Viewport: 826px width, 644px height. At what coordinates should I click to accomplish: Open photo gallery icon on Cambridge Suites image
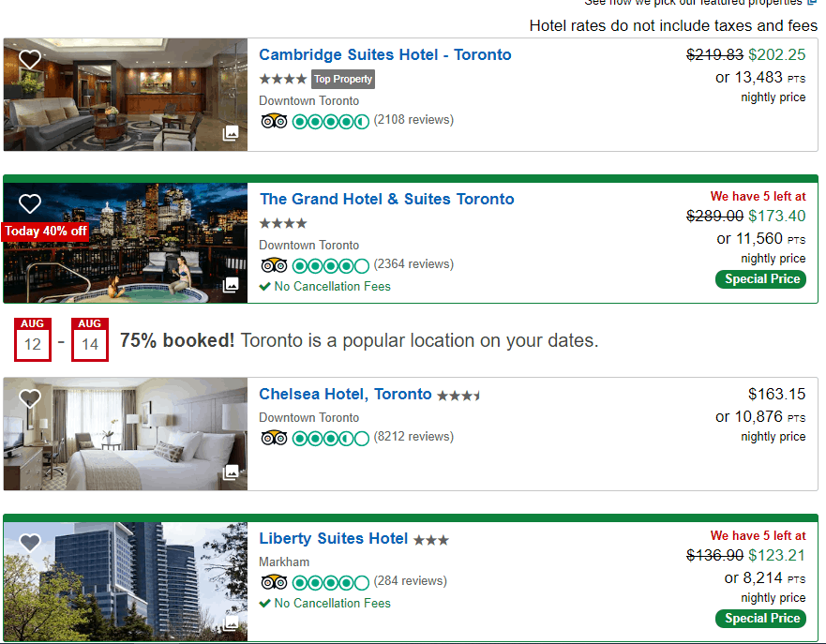tap(231, 133)
